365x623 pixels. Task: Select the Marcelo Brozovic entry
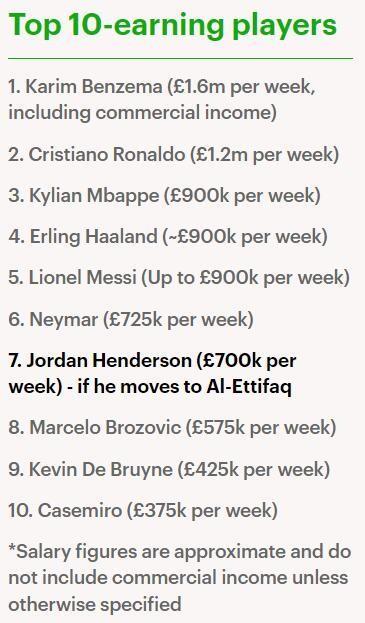[x=172, y=428]
